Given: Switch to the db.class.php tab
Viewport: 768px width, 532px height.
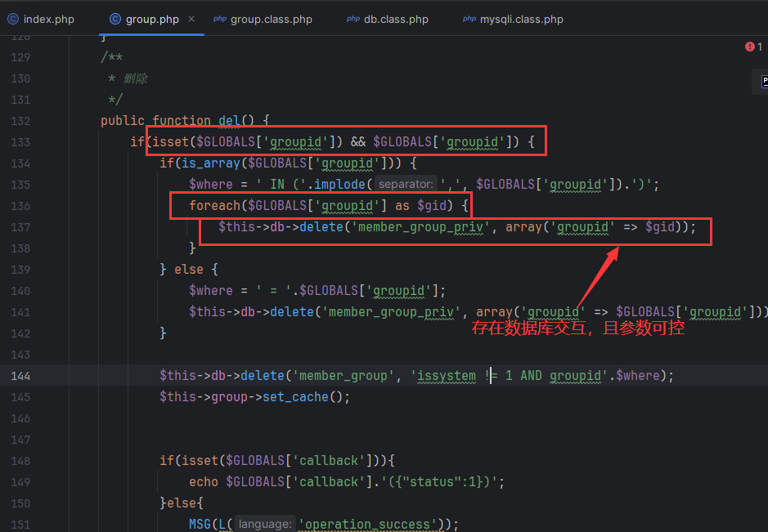Looking at the screenshot, I should pyautogui.click(x=397, y=19).
